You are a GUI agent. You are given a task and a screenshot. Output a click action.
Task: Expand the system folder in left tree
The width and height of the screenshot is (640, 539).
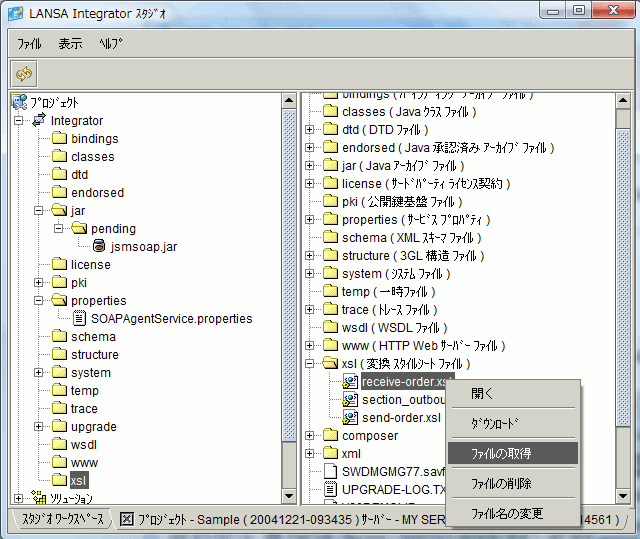tap(38, 373)
